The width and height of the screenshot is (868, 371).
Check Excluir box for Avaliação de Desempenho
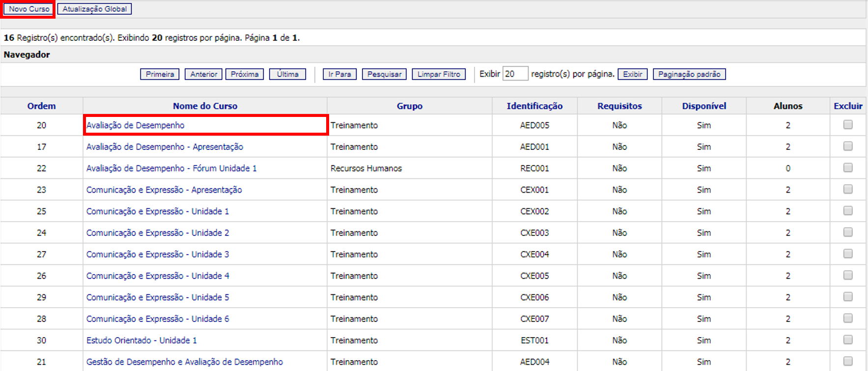848,125
